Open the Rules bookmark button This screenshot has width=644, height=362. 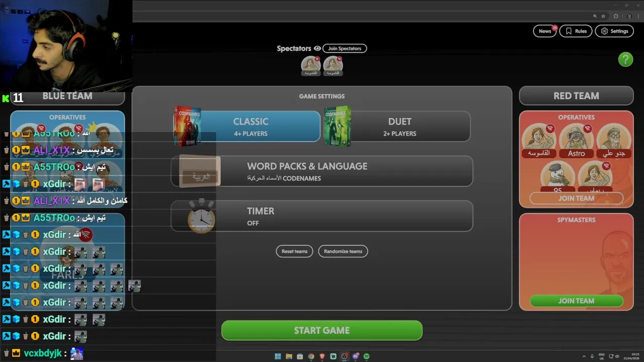tap(576, 31)
